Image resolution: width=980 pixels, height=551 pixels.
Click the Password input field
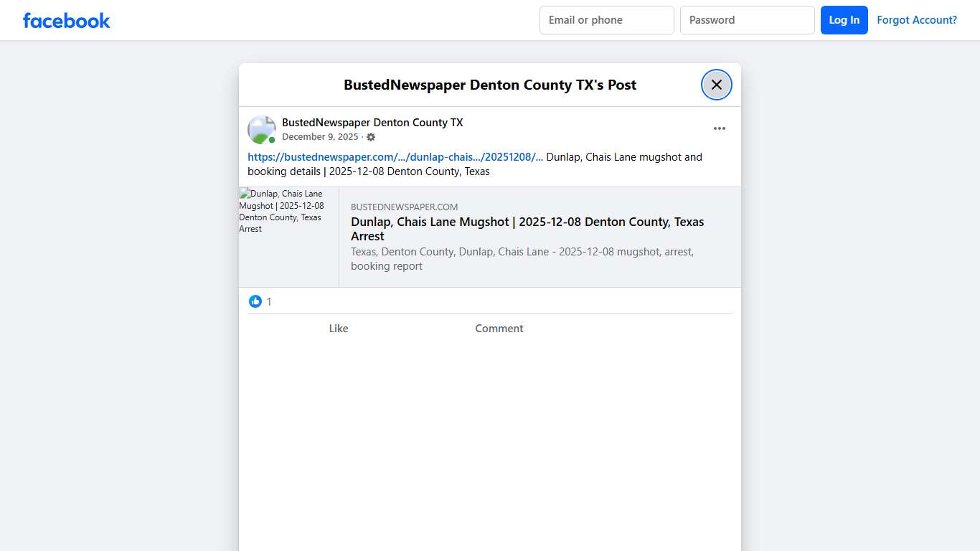coord(747,20)
